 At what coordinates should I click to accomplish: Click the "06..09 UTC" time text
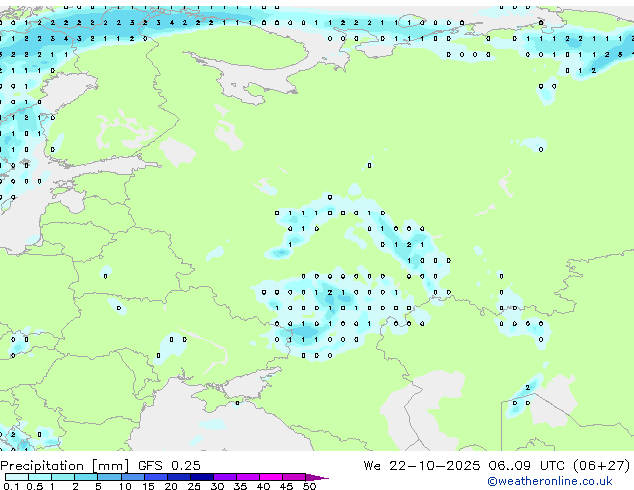(x=525, y=466)
